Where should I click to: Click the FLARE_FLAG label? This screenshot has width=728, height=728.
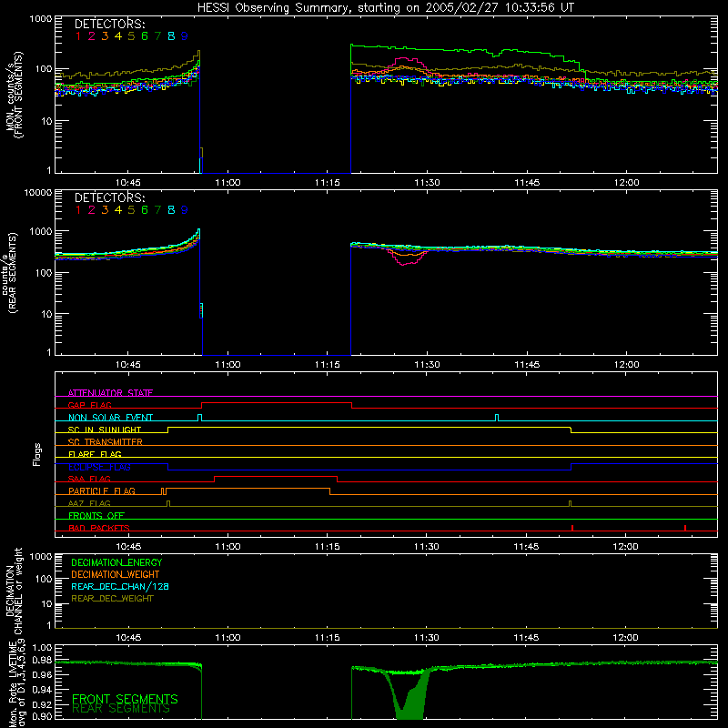coord(95,454)
